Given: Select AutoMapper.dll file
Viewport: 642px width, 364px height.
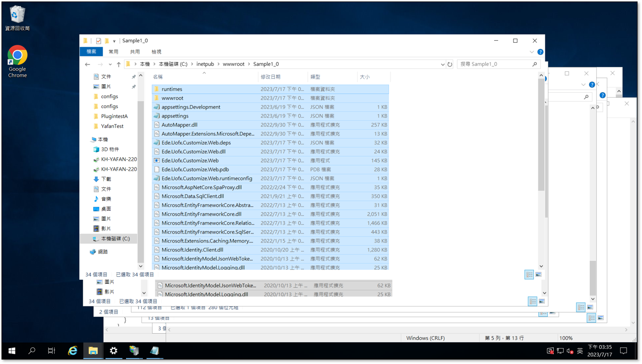Looking at the screenshot, I should [x=270, y=125].
